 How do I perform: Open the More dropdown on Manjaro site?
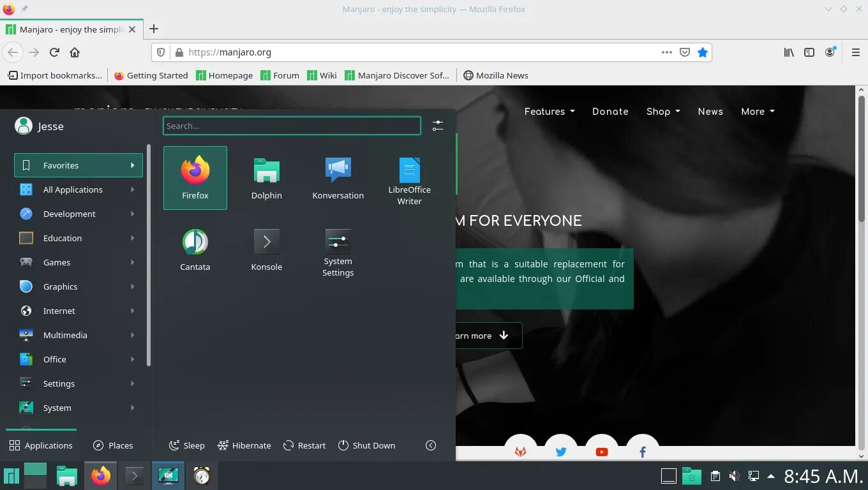[x=758, y=111]
